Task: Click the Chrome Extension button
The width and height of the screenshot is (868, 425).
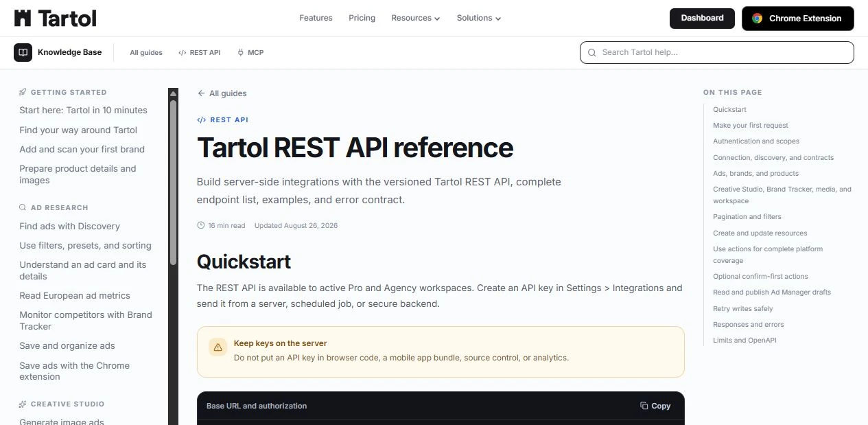Action: 797,19
